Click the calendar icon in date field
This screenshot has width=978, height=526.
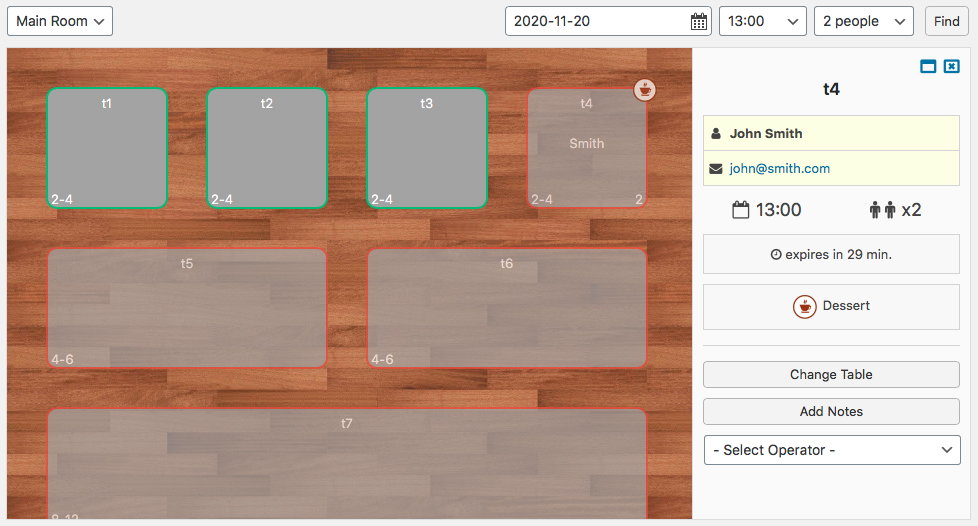click(699, 22)
